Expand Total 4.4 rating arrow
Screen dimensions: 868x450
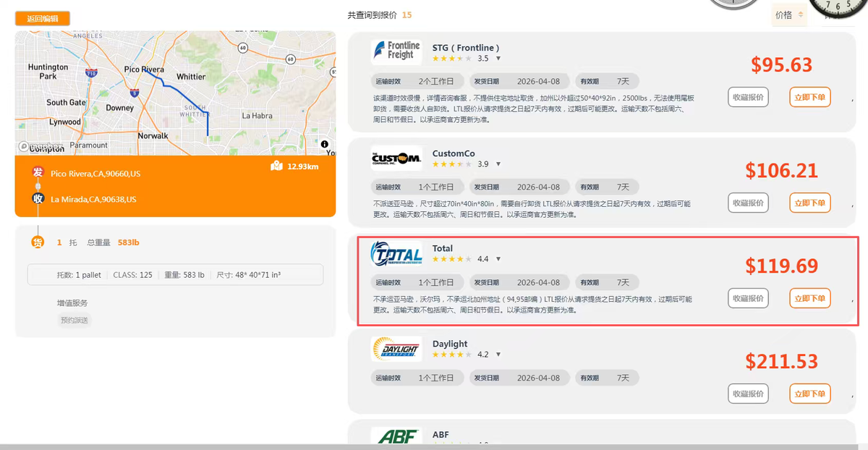[x=498, y=259]
